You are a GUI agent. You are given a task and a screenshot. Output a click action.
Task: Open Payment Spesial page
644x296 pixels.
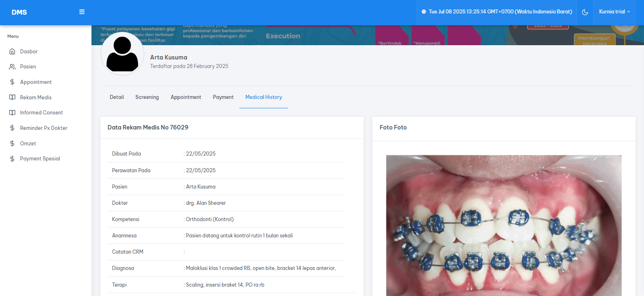[40, 159]
